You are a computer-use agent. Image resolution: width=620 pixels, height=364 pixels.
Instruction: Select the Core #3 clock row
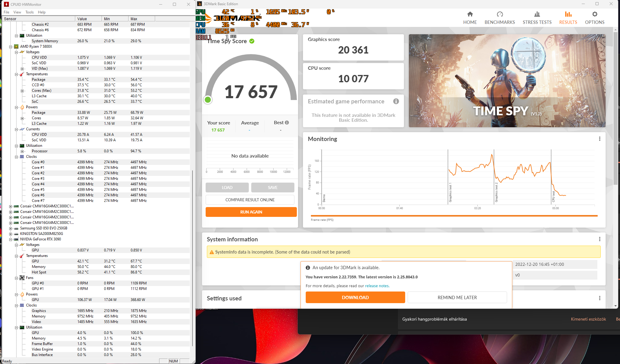point(96,179)
